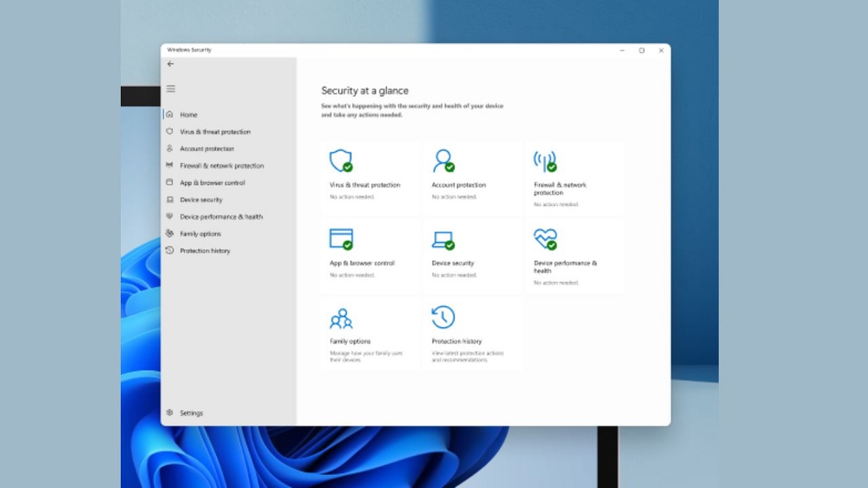The height and width of the screenshot is (488, 868).
Task: Go to Firewall & network protection in the sidebar
Action: click(x=222, y=166)
